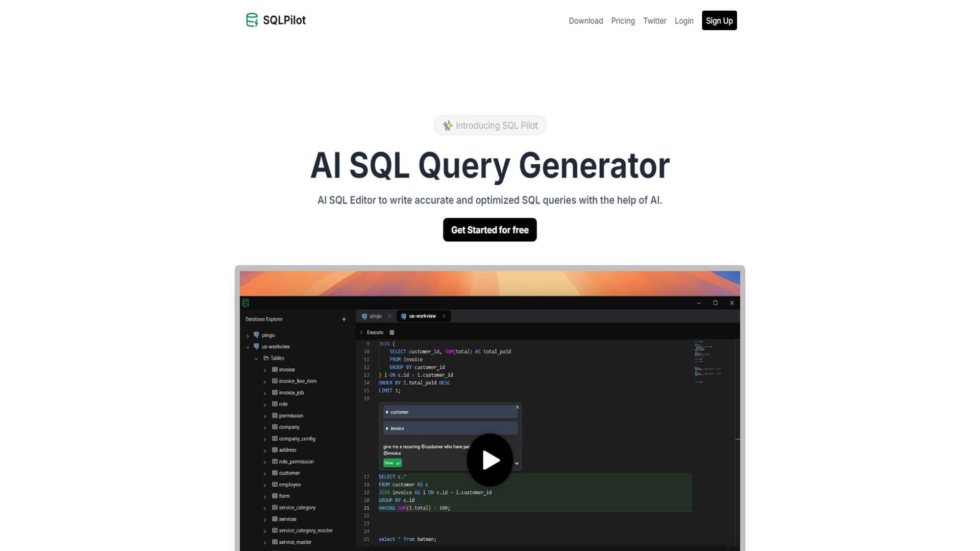Select the invoice_job table name
The width and height of the screenshot is (980, 551).
tap(291, 393)
